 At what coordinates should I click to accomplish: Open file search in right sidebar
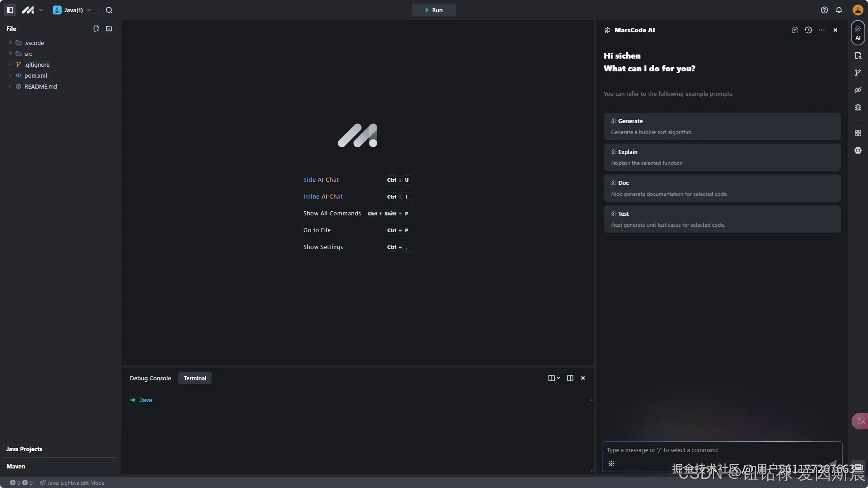click(858, 55)
